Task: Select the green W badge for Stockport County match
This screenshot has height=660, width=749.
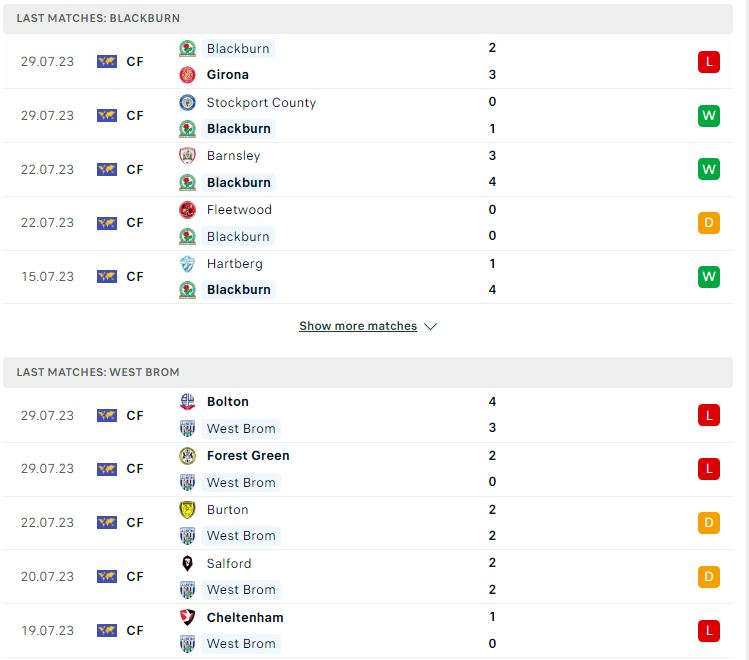Action: click(708, 116)
